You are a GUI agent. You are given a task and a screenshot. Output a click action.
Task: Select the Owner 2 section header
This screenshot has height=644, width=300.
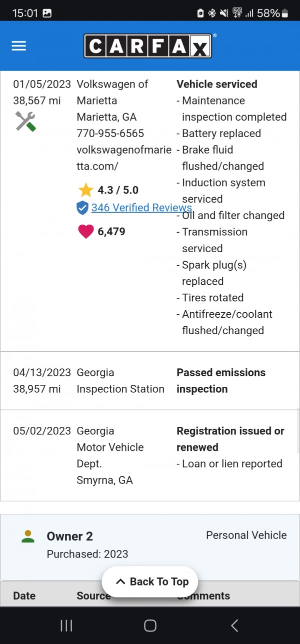coord(70,536)
